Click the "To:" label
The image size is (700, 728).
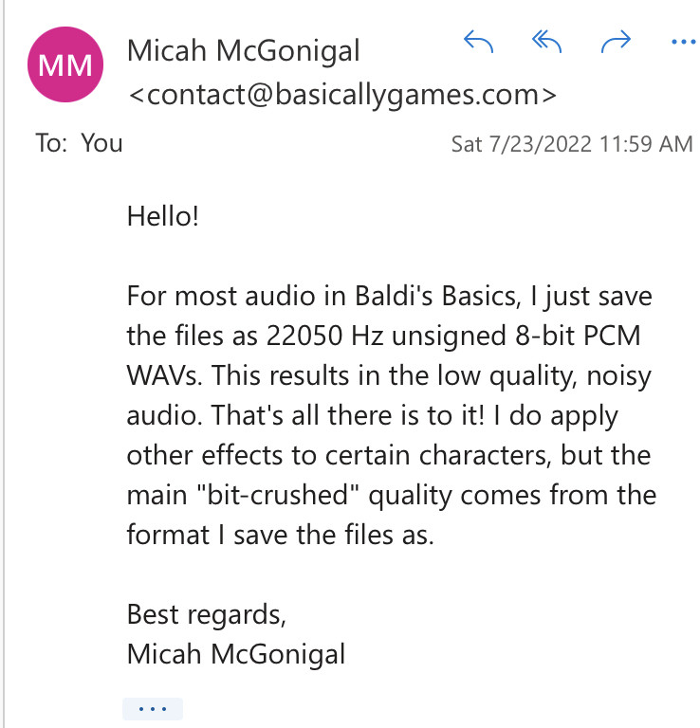coord(53,143)
